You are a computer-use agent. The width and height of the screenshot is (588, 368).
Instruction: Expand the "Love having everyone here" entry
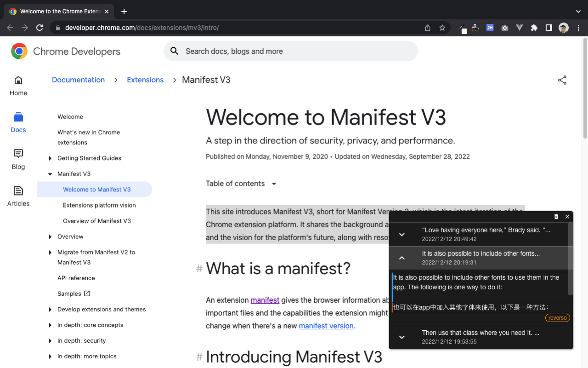pos(401,235)
